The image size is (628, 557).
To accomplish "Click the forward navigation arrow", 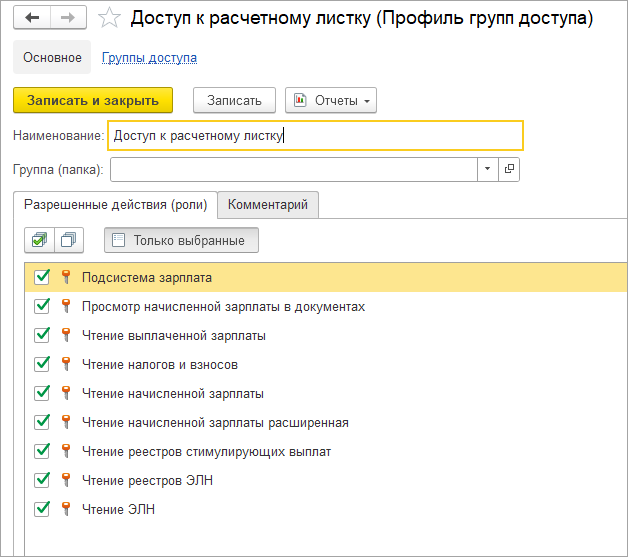I will pyautogui.click(x=67, y=18).
